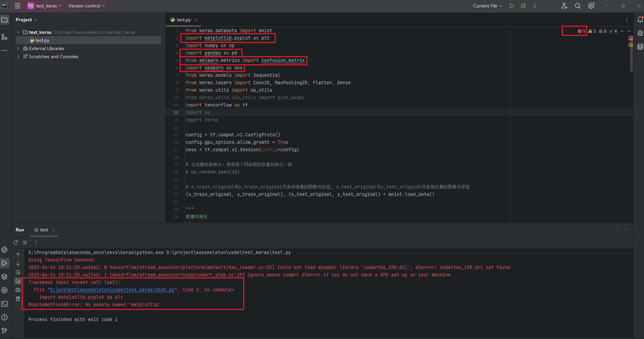This screenshot has height=339, width=644.
Task: Select test.py in project tree
Action: pos(88,40)
